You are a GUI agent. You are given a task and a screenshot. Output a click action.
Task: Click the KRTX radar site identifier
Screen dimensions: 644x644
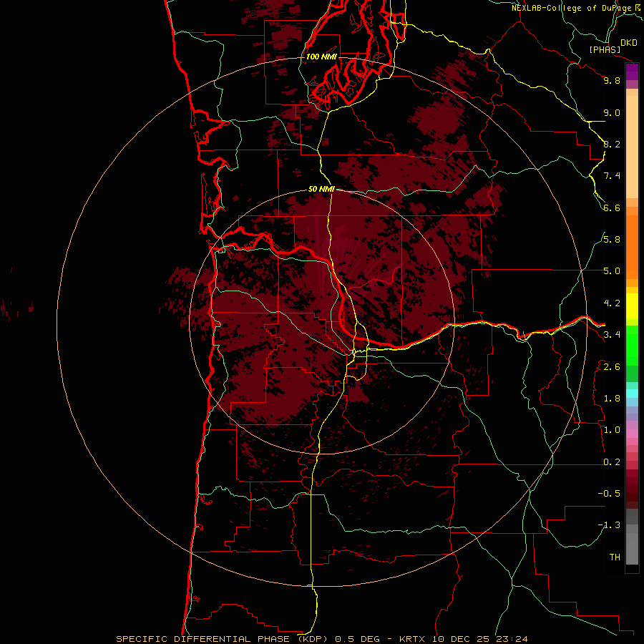413,639
